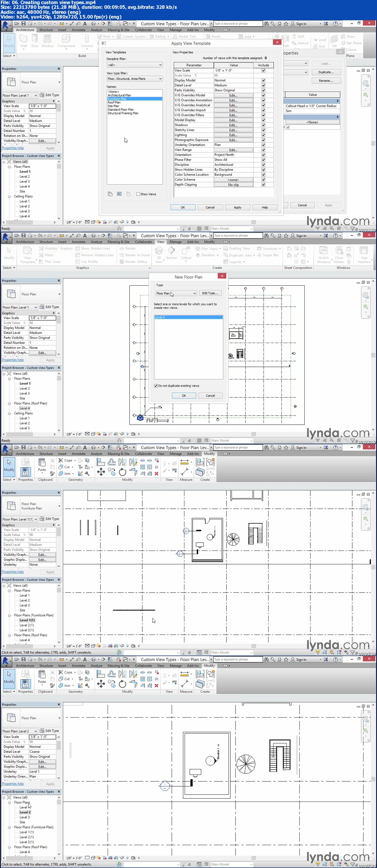The height and width of the screenshot is (868, 377).
Task: Click the Underlay value Level 1 in Properties
Action: 42,772
